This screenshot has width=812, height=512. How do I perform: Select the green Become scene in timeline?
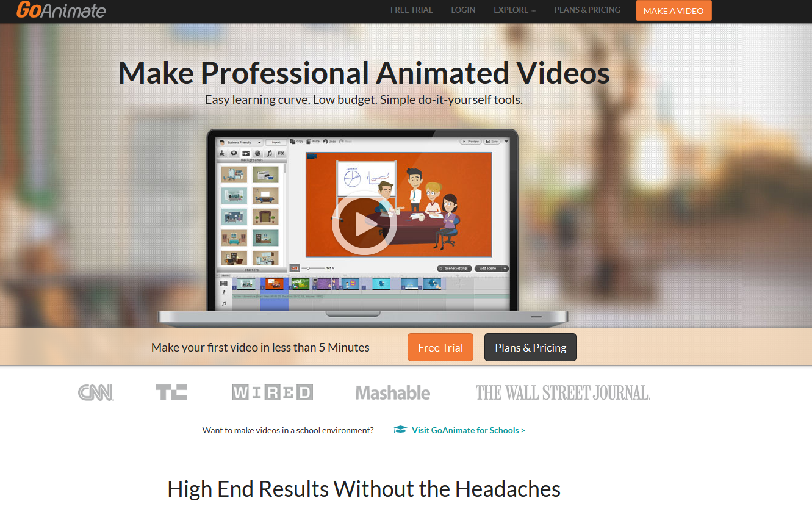click(x=300, y=284)
